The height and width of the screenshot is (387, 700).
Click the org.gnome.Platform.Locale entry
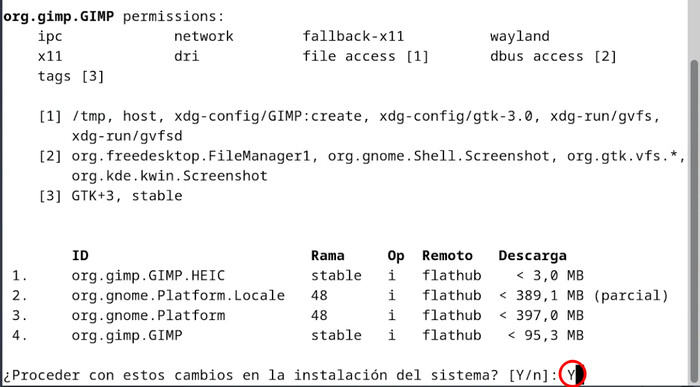pyautogui.click(x=178, y=296)
